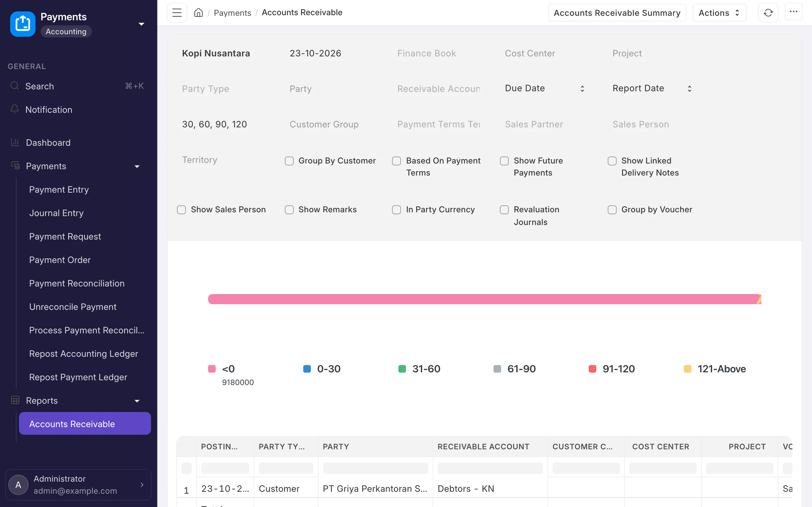
Task: Open the three-dots more options menu
Action: [793, 12]
